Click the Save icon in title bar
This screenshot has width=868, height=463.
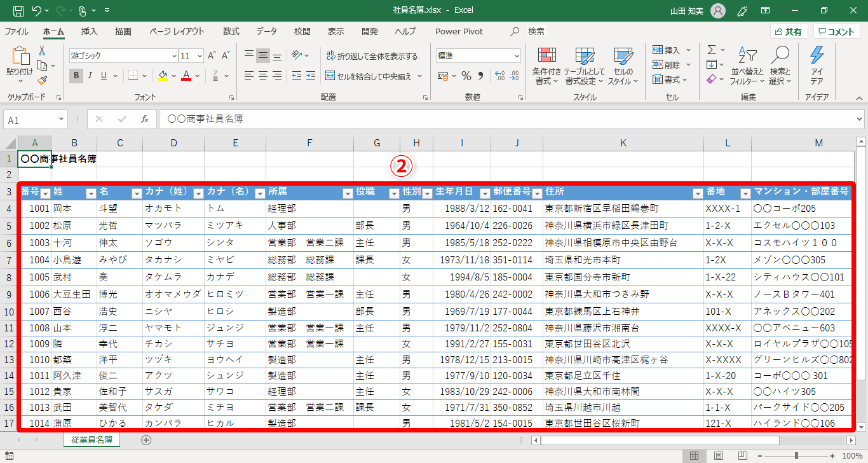tap(18, 11)
